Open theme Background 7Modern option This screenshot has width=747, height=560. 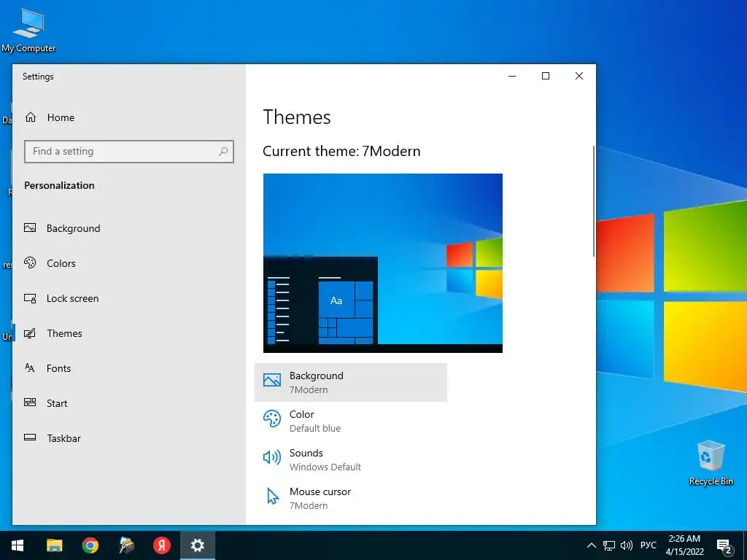(351, 382)
